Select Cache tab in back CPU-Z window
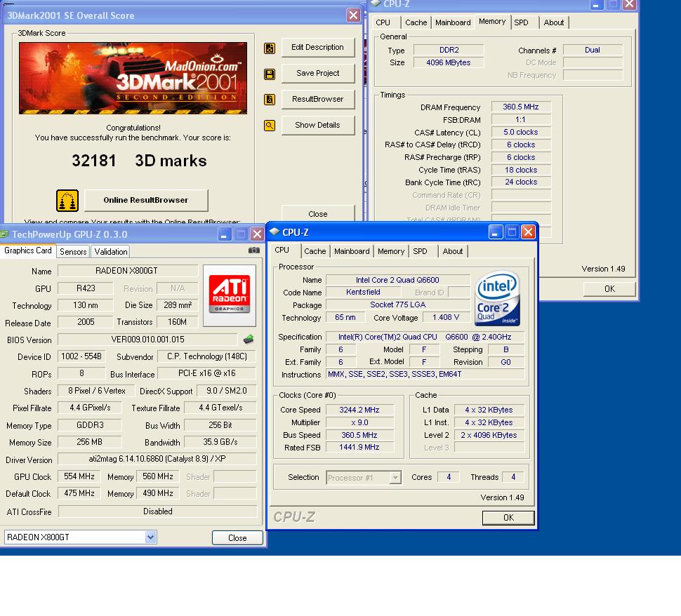 click(x=416, y=22)
